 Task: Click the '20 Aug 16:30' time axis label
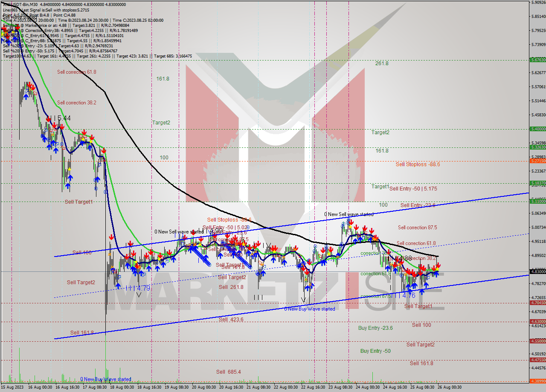click(231, 387)
